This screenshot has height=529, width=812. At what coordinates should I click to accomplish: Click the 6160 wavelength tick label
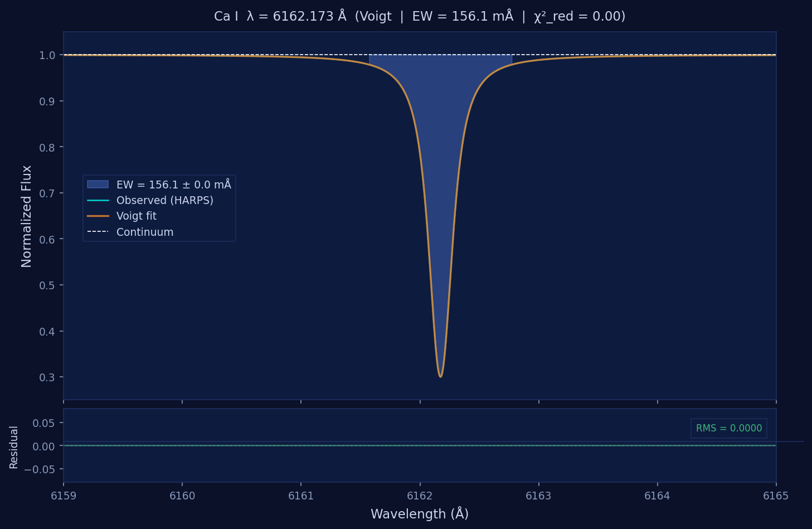[182, 496]
